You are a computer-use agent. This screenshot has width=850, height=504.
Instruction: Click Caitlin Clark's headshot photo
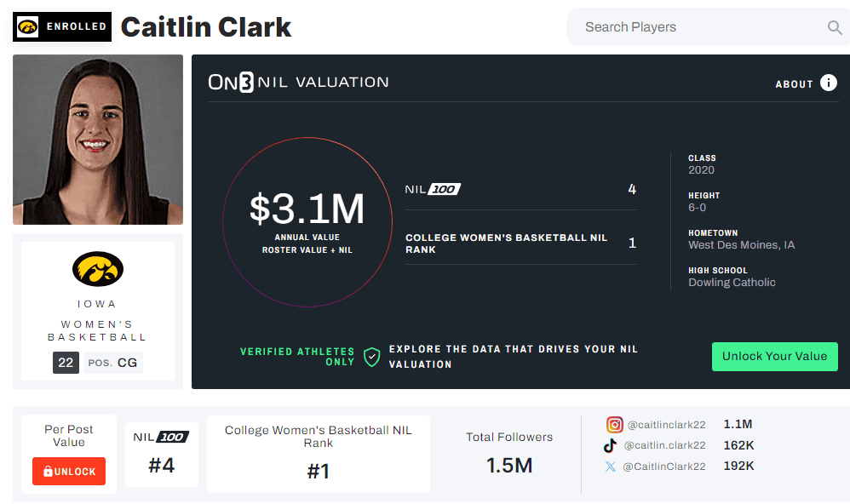pos(97,139)
